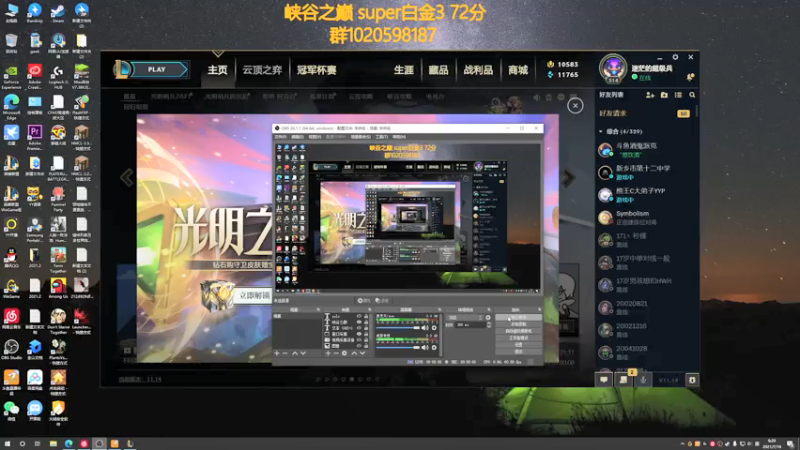Toggle visibility of 图像 source
This screenshot has height=450, width=800.
pos(359,346)
